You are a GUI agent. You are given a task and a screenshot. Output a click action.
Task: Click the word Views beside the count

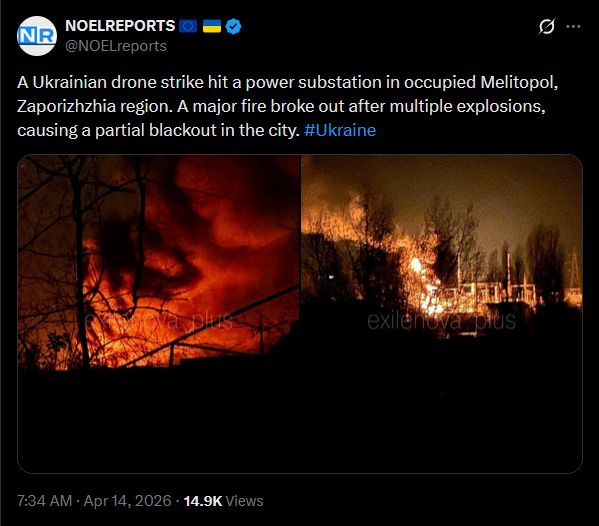pos(244,501)
